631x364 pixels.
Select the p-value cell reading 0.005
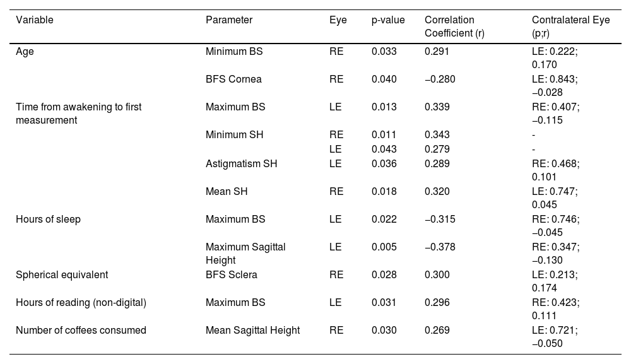pos(384,247)
